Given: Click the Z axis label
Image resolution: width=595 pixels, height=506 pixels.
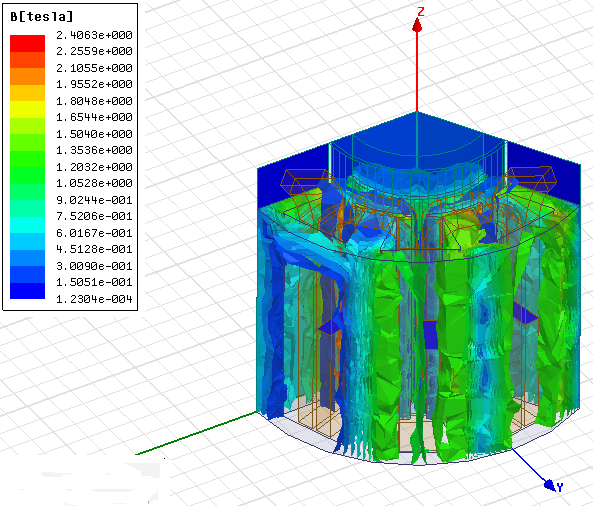Looking at the screenshot, I should click(420, 12).
